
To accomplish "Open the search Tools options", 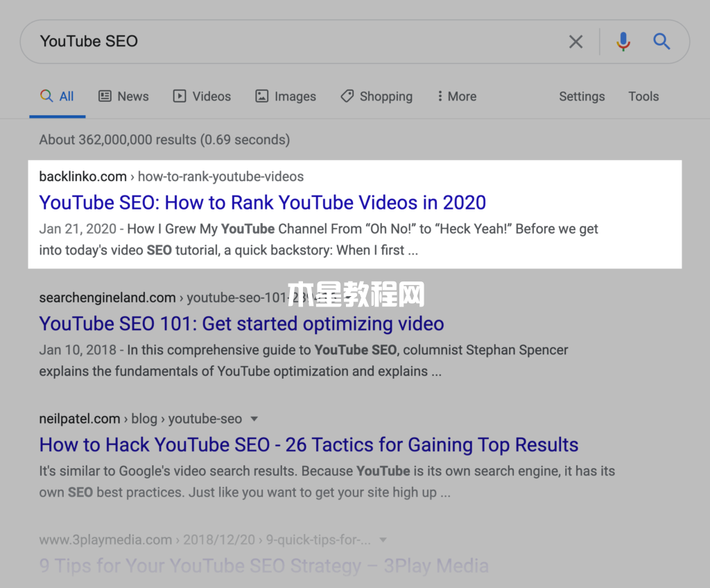I will point(643,96).
